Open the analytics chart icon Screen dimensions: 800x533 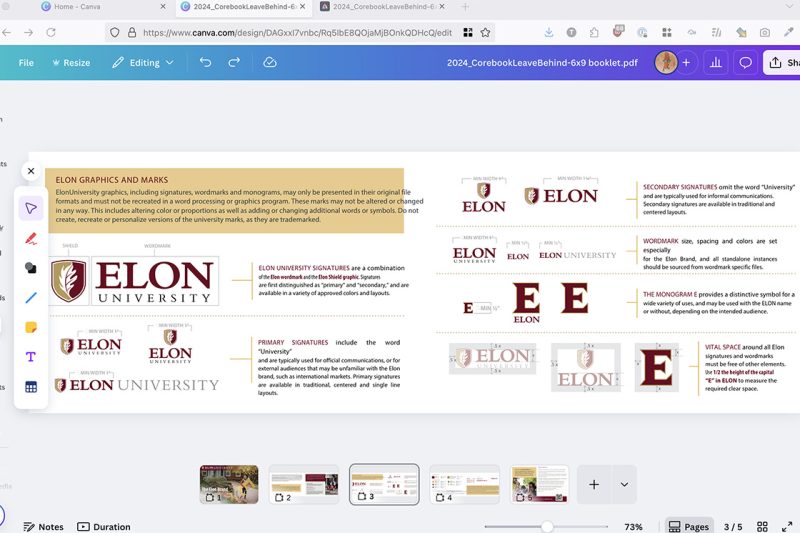716,62
